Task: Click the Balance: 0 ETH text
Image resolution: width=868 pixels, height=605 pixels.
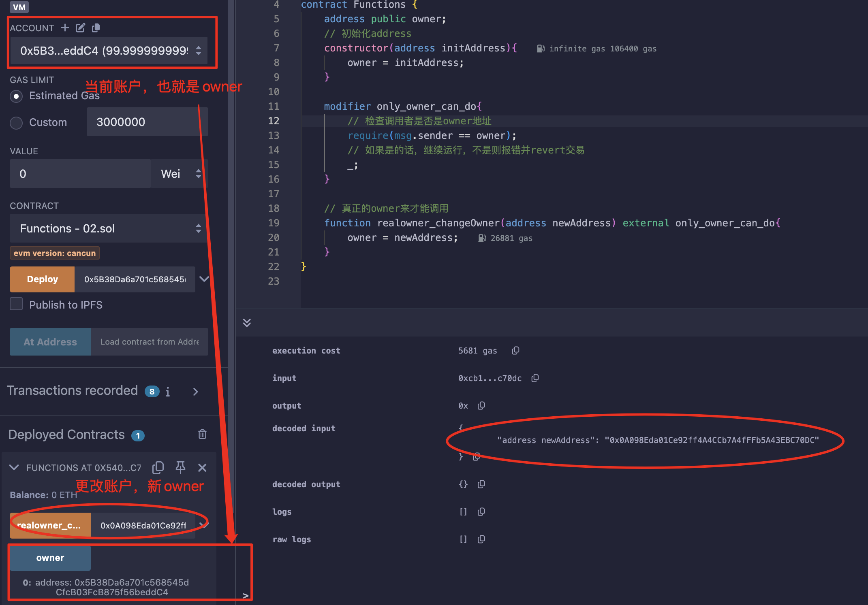Action: (43, 495)
